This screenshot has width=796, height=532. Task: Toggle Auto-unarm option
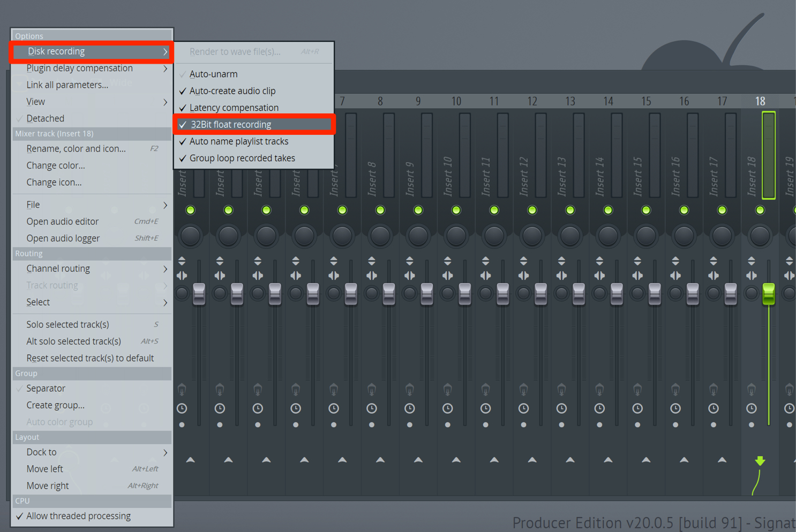pyautogui.click(x=253, y=74)
